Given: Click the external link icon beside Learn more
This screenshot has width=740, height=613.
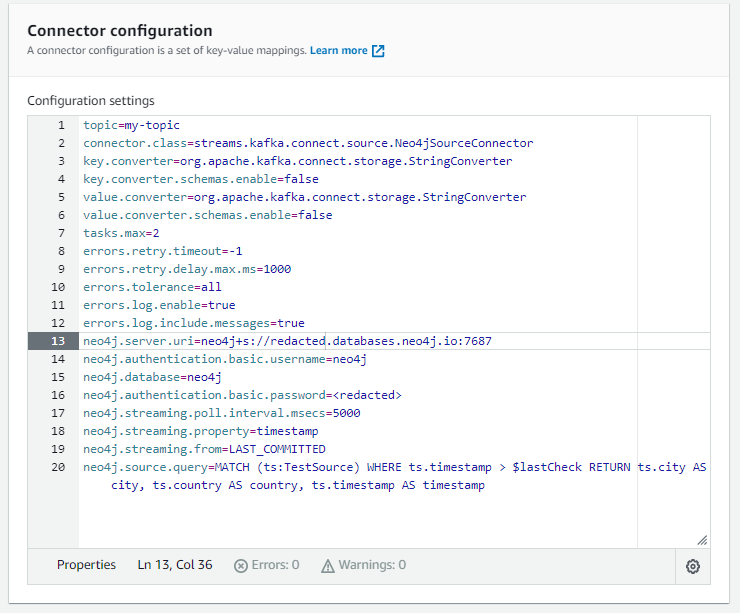Looking at the screenshot, I should click(378, 51).
